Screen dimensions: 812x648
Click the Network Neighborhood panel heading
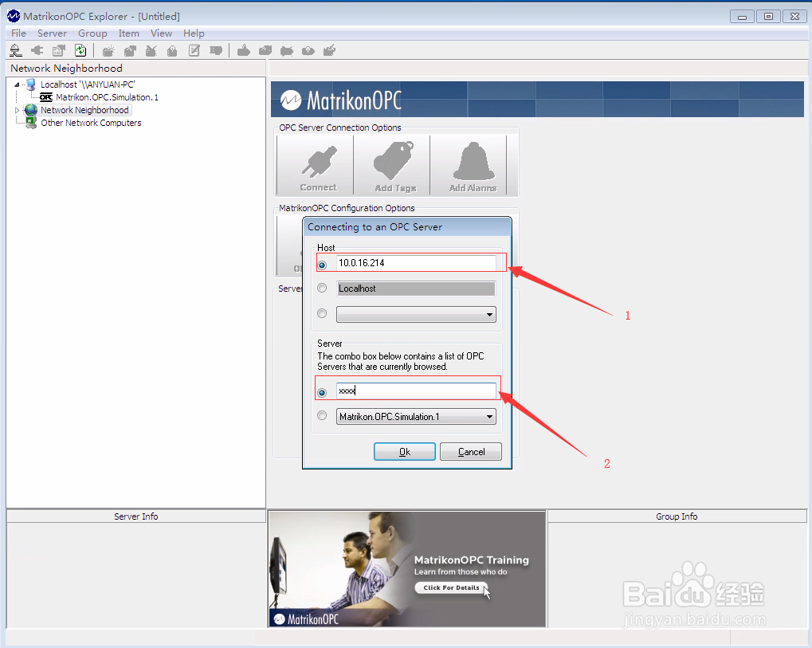(x=66, y=69)
